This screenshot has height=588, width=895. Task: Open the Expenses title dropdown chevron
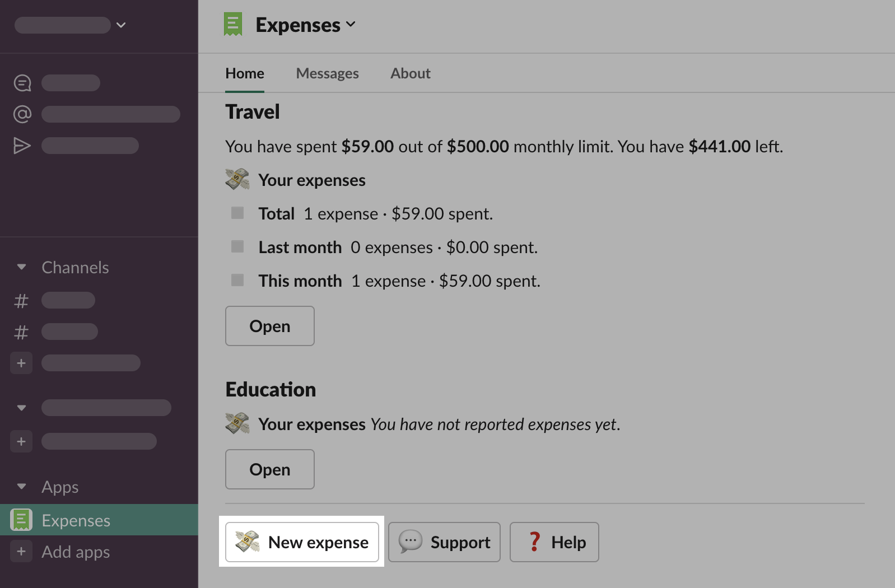(x=351, y=24)
